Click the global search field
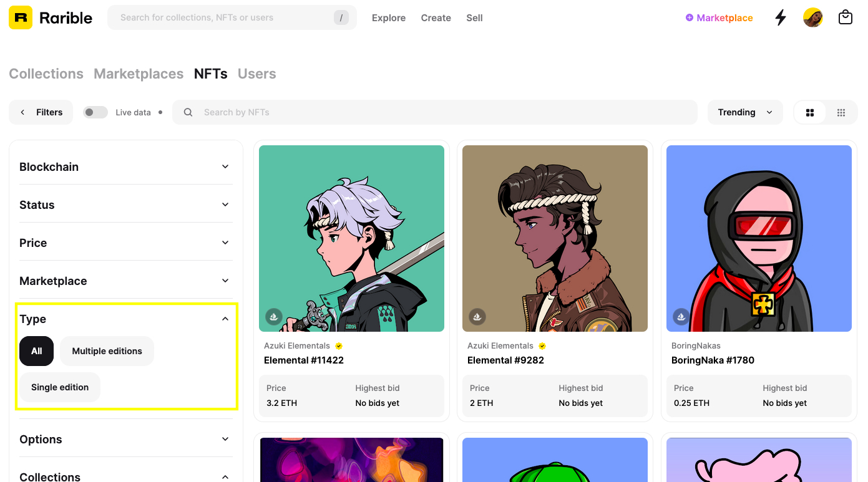The width and height of the screenshot is (868, 482). pyautogui.click(x=232, y=17)
